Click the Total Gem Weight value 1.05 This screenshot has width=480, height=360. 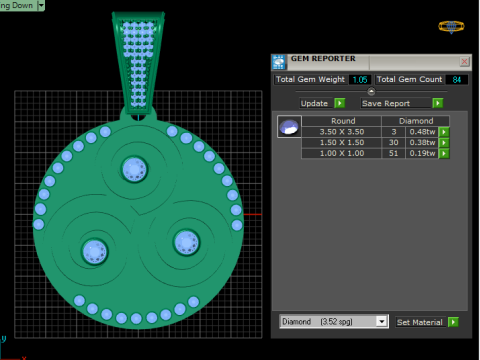(x=360, y=80)
